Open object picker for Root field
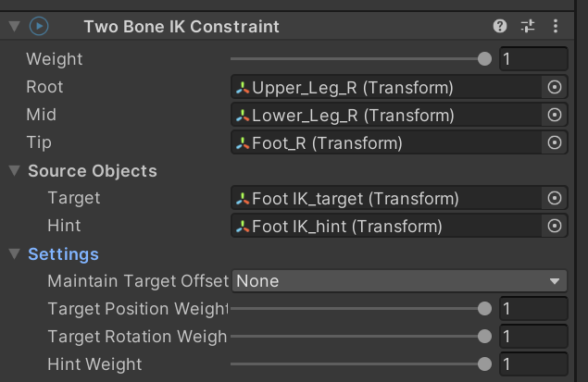Viewport: 588px width, 382px height. (x=554, y=88)
